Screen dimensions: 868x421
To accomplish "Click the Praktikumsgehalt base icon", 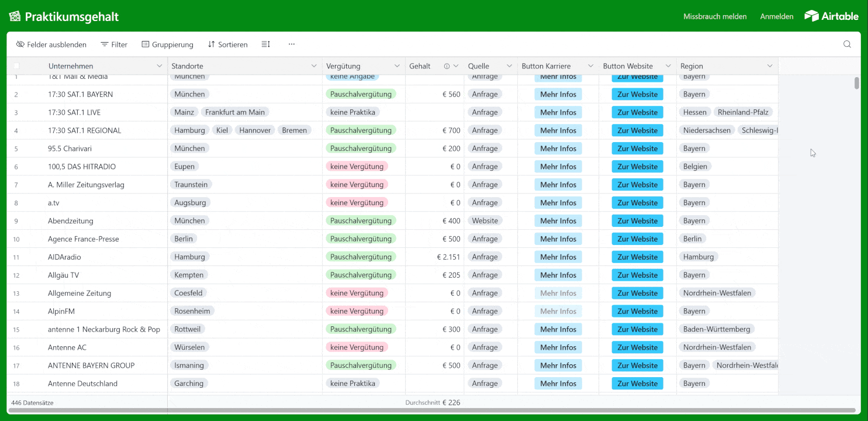I will (15, 16).
